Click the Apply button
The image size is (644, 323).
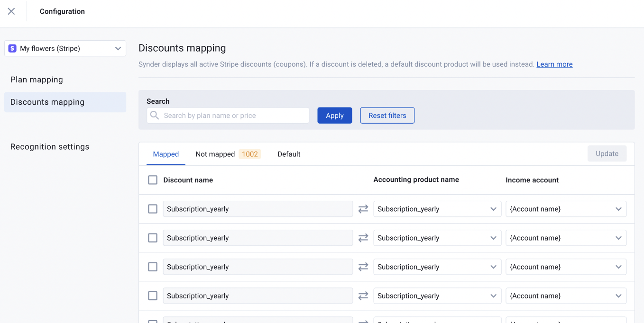[335, 116]
